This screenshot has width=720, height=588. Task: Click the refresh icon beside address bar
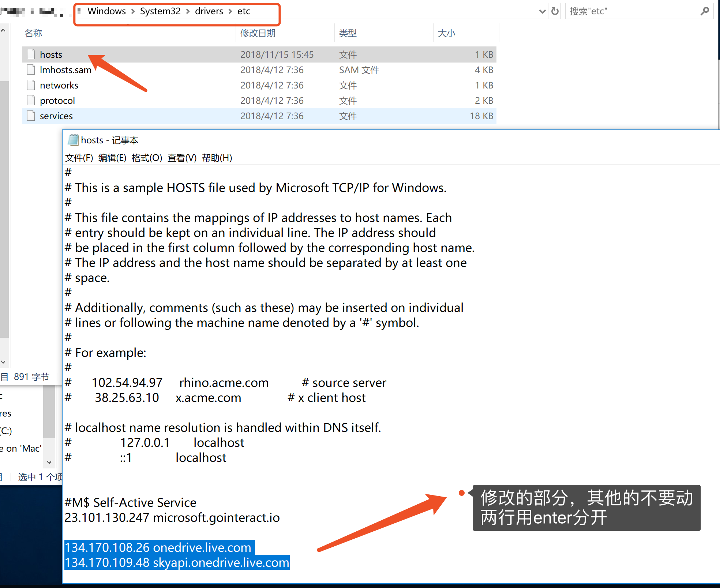click(555, 11)
